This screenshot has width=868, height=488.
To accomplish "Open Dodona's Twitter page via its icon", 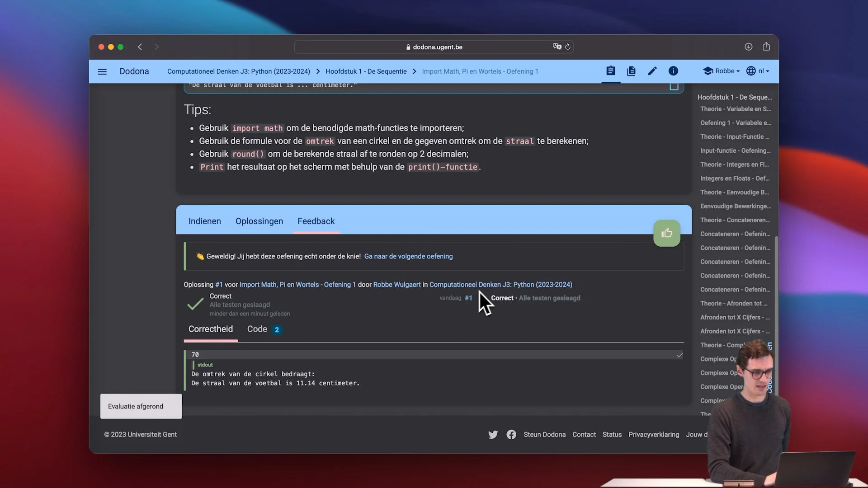I will 493,434.
